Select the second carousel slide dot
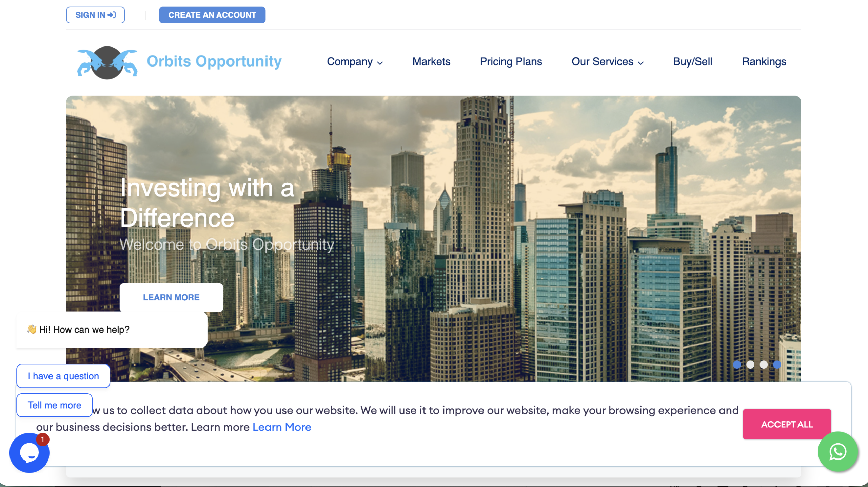 pyautogui.click(x=750, y=364)
